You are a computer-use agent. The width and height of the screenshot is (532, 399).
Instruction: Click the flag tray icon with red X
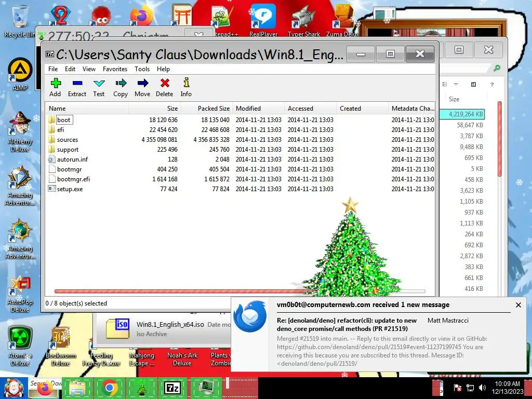point(457,388)
